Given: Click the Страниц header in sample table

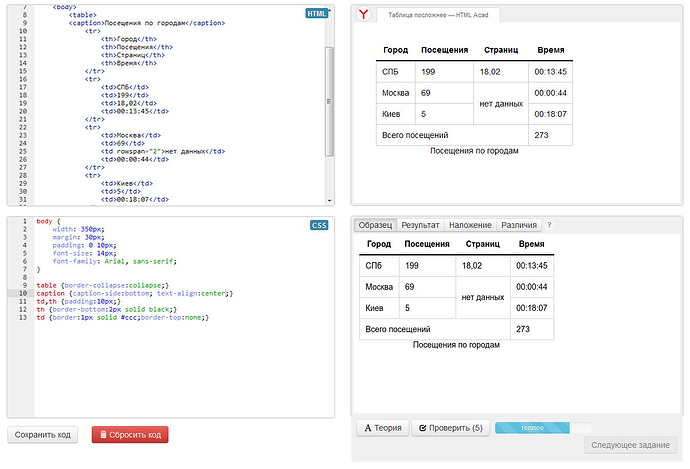Looking at the screenshot, I should tap(483, 244).
